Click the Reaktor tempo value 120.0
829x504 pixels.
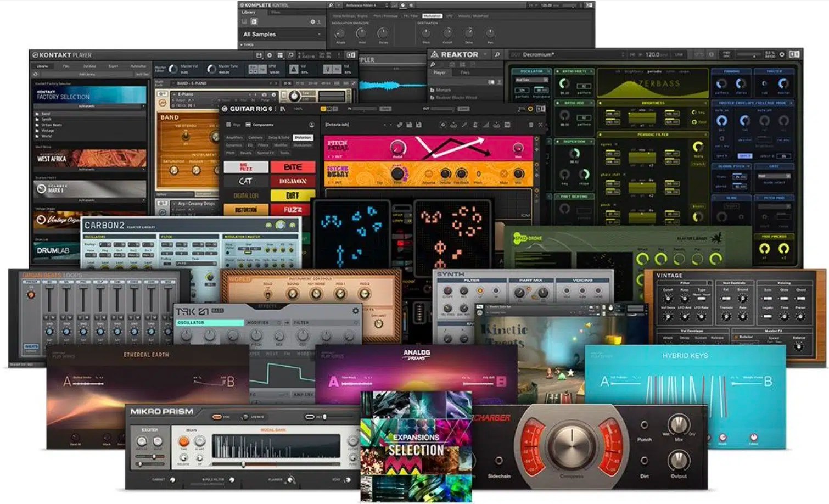(x=653, y=54)
